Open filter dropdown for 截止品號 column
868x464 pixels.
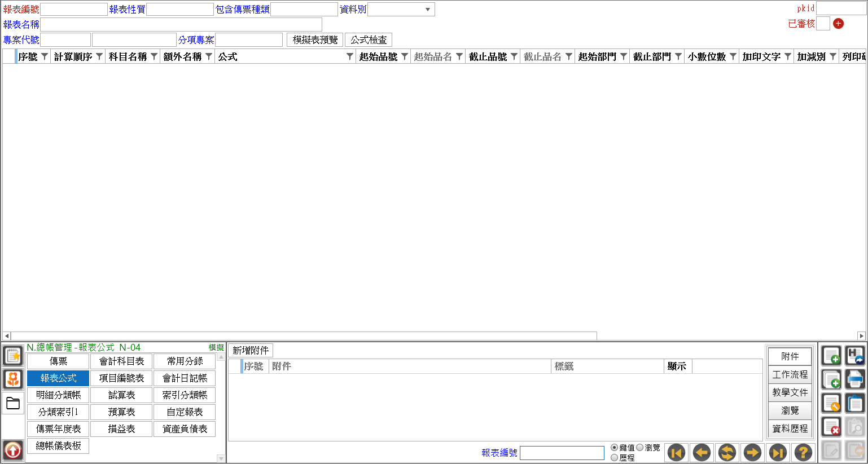(514, 56)
